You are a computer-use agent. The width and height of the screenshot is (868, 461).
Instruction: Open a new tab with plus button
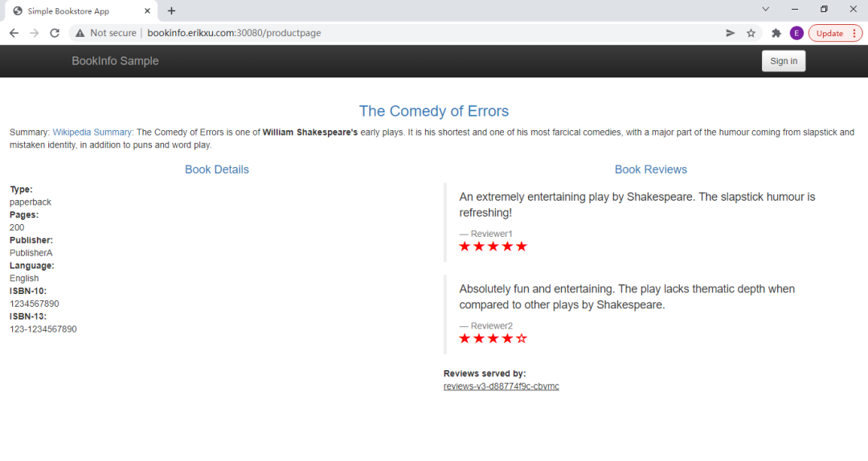[x=171, y=10]
